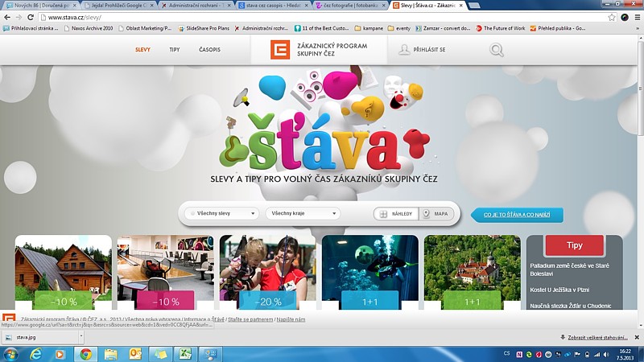Open the Chrome menu icon
The width and height of the screenshot is (644, 362).
tap(637, 17)
